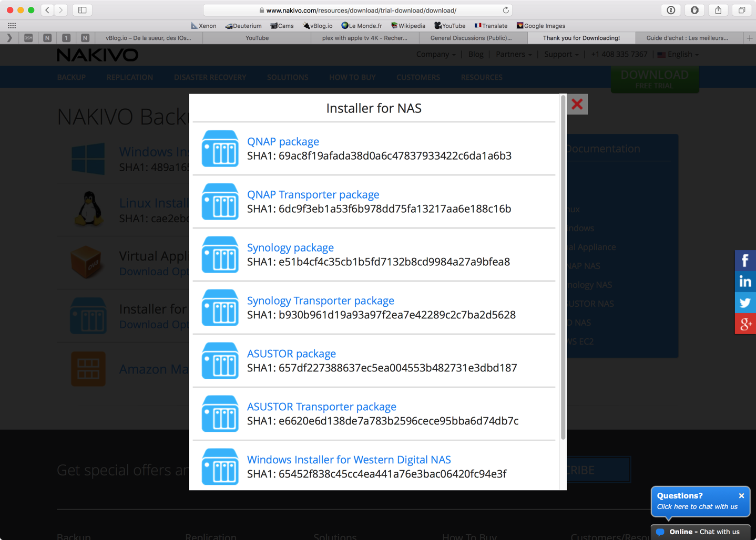The width and height of the screenshot is (756, 540).
Task: Share on Google Plus from the side bar
Action: [x=745, y=324]
